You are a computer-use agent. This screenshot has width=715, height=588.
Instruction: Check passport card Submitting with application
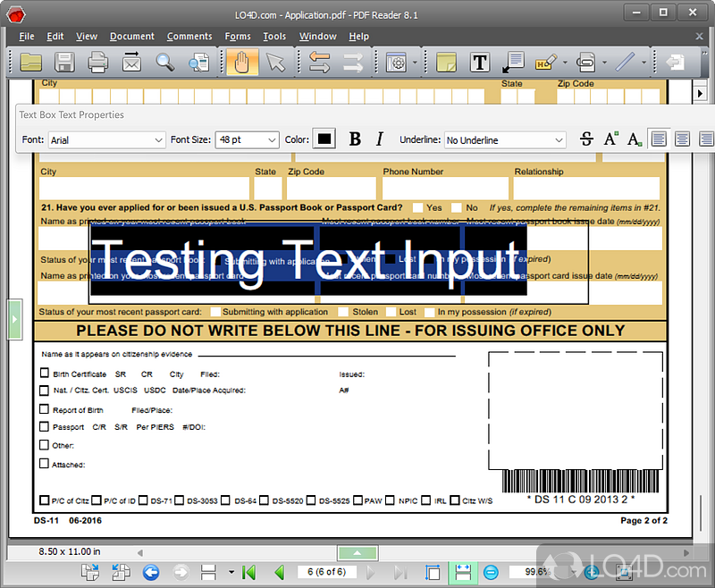coord(215,312)
